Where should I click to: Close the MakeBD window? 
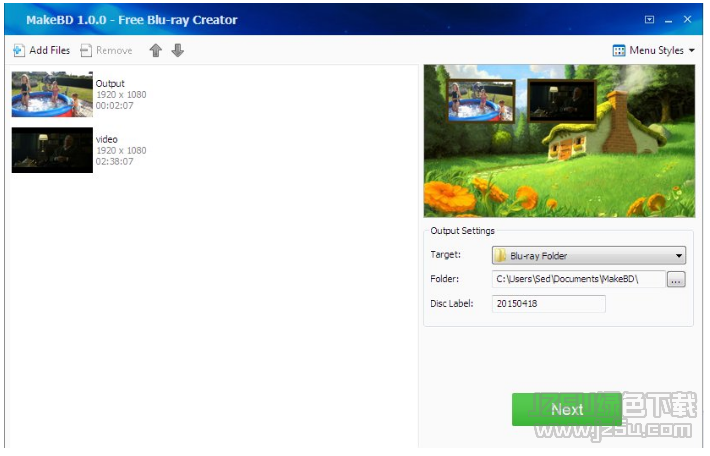click(x=687, y=19)
